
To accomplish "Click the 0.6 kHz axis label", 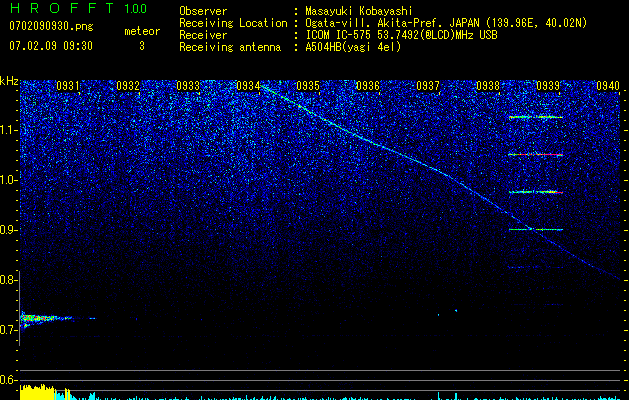I will pos(7,380).
